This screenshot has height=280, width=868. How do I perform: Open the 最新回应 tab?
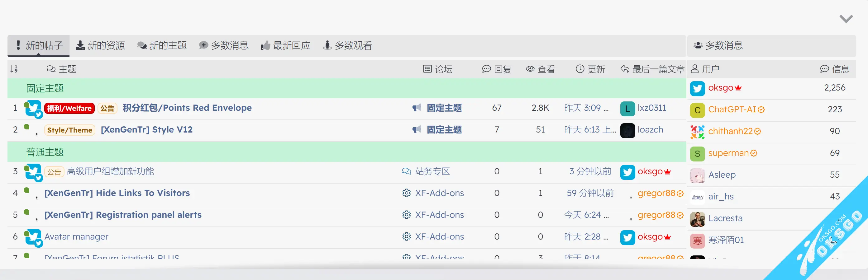285,45
